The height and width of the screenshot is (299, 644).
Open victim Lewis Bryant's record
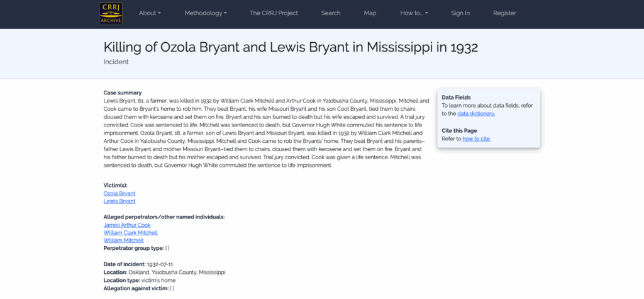[119, 201]
